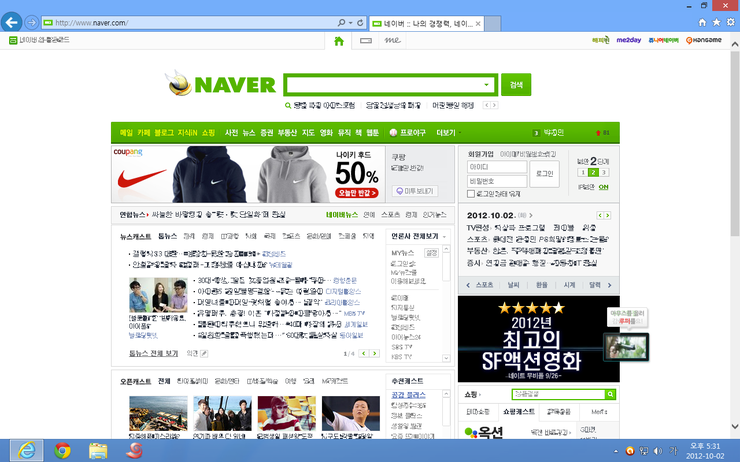Image resolution: width=740 pixels, height=462 pixels.
Task: Click left chevron of the 스포츠/날씨 tab row
Action: (x=468, y=285)
